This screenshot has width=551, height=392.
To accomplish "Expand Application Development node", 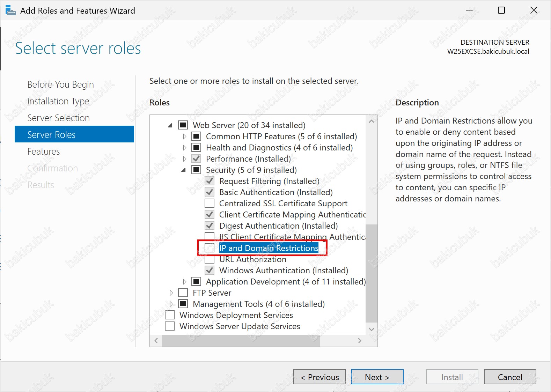I will pyautogui.click(x=184, y=281).
